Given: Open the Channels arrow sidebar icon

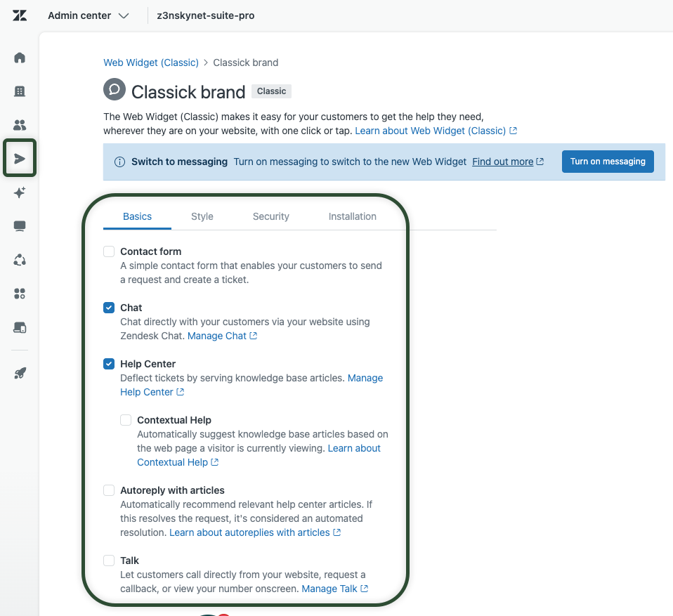Looking at the screenshot, I should tap(20, 159).
